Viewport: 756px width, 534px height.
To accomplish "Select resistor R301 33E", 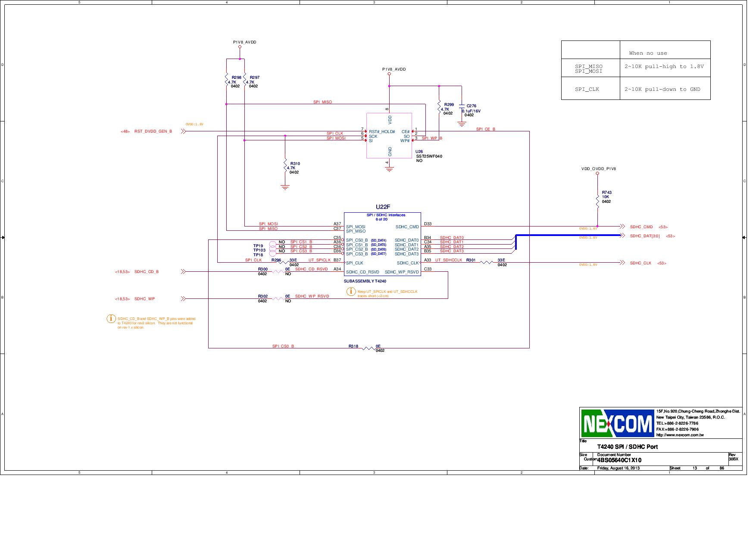I will click(x=487, y=262).
